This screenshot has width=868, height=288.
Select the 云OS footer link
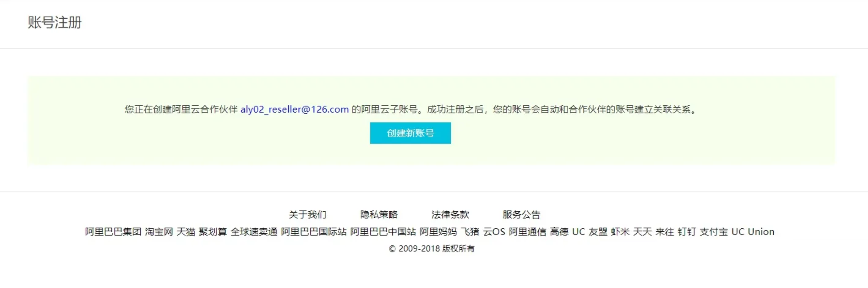pyautogui.click(x=494, y=232)
